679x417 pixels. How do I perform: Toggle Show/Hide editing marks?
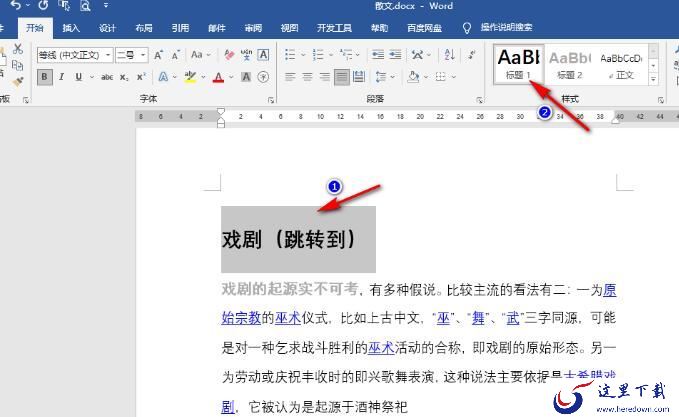472,55
